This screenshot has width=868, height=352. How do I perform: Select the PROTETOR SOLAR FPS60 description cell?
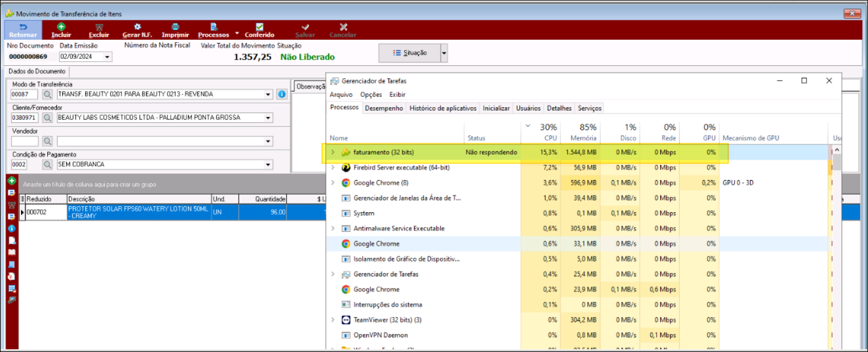coord(139,212)
